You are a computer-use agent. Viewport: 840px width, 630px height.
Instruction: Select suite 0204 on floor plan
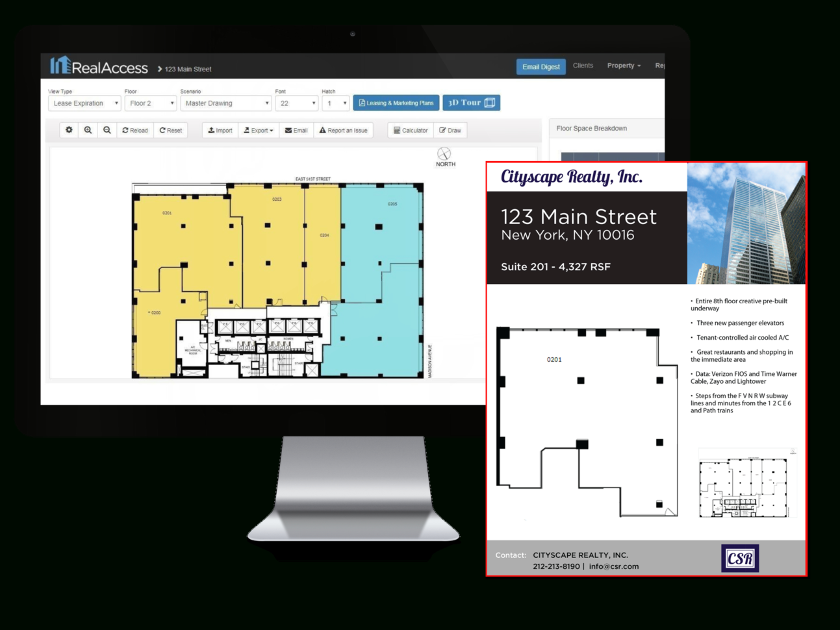(324, 235)
